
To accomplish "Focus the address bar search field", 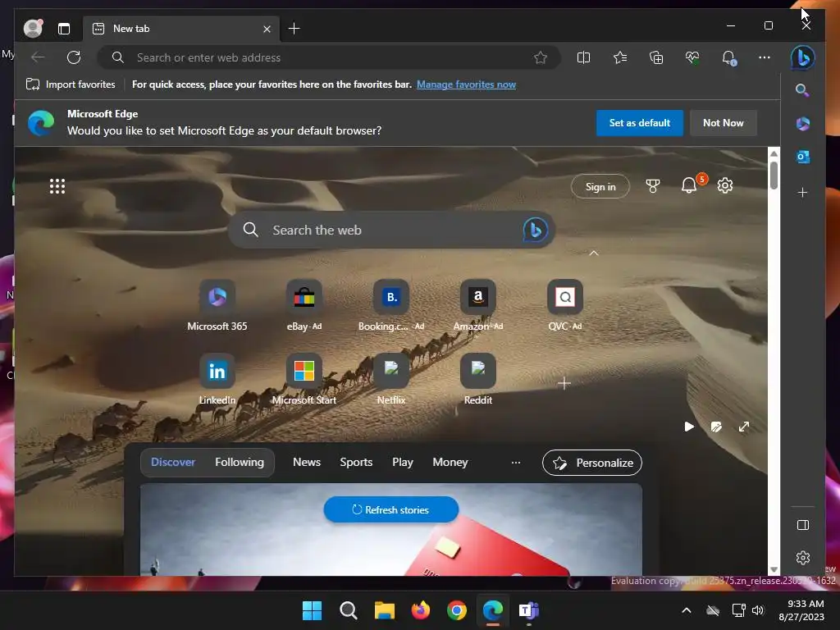I will tap(330, 57).
